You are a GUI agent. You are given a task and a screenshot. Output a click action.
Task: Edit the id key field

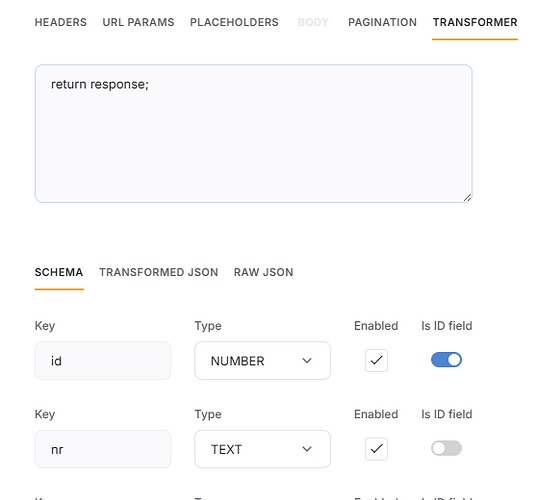[103, 361]
